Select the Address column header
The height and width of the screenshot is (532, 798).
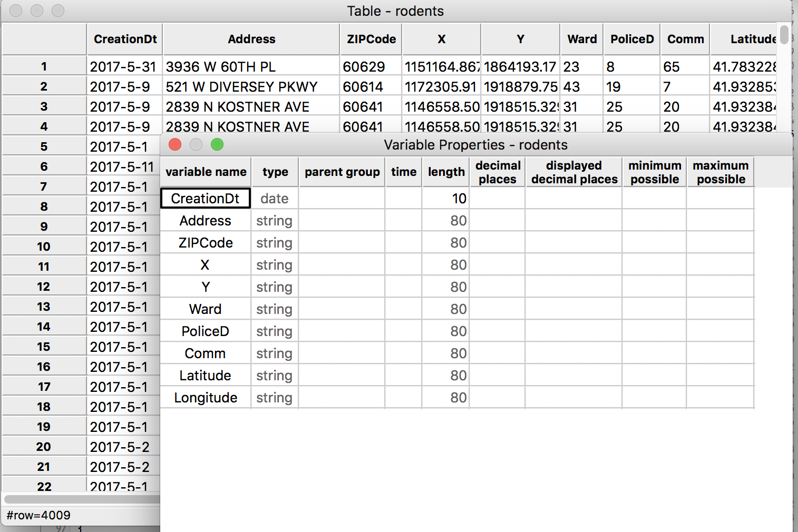251,38
